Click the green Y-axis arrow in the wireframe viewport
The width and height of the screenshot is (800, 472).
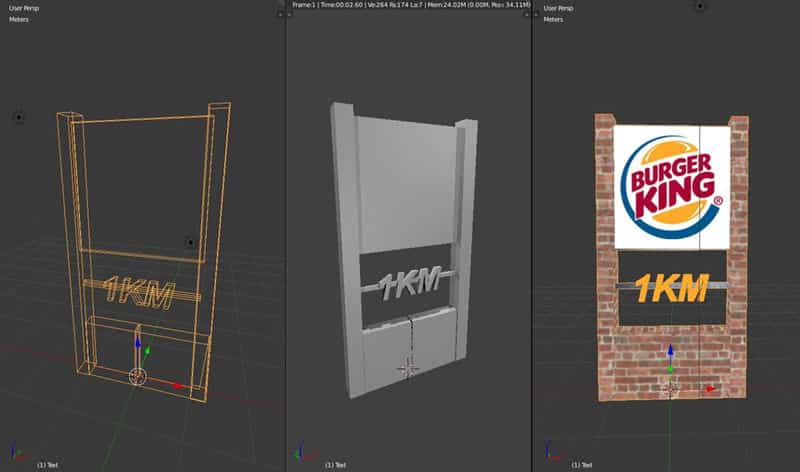click(148, 351)
